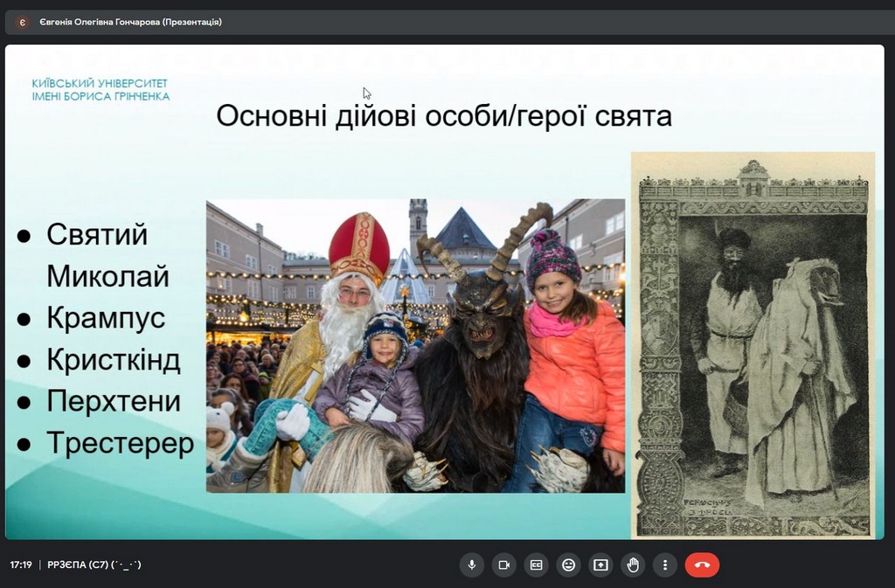Image resolution: width=895 pixels, height=588 pixels.
Task: Click the Saint Nicholas and Krampus photo
Action: [x=415, y=346]
